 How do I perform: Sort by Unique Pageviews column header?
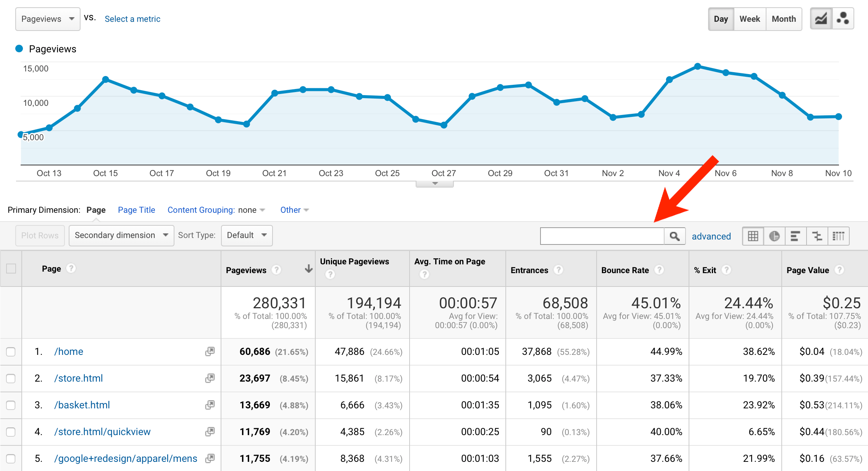(354, 261)
